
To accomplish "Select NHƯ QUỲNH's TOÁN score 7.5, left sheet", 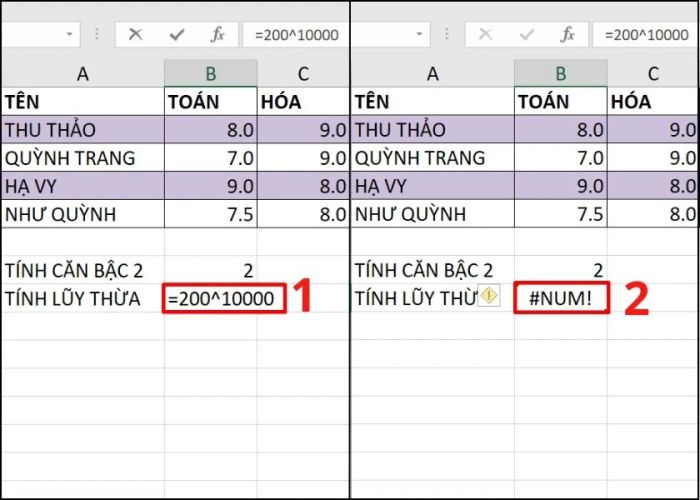I will coord(211,214).
